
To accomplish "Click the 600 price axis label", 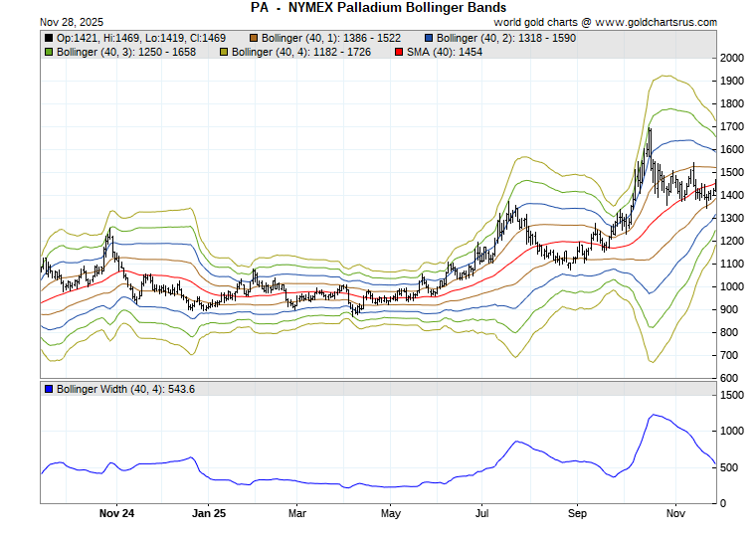I will tap(729, 378).
